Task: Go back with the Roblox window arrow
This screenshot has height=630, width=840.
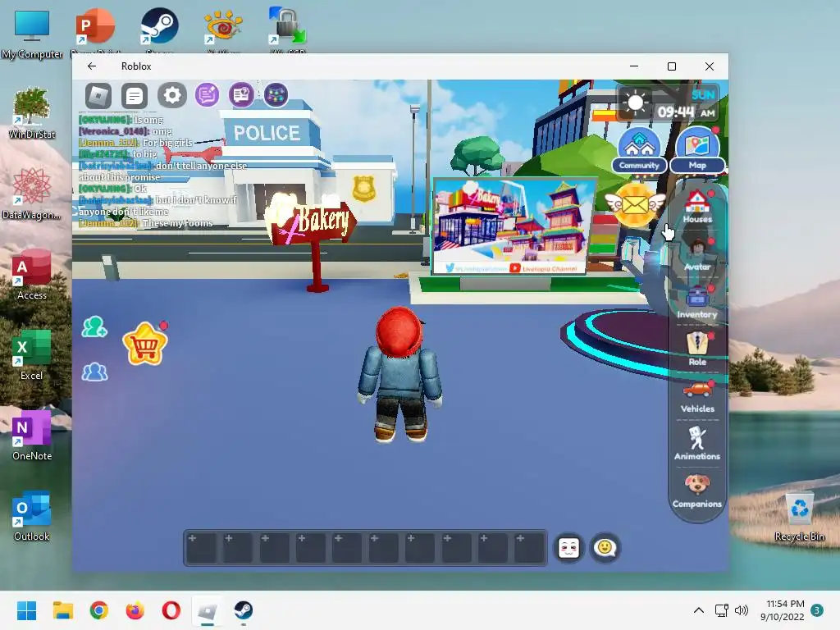Action: coord(92,66)
